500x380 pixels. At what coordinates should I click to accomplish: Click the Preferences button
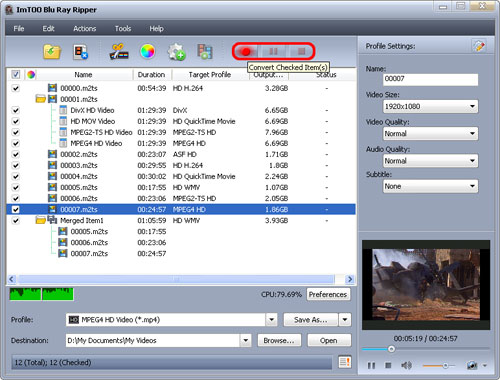coord(328,294)
